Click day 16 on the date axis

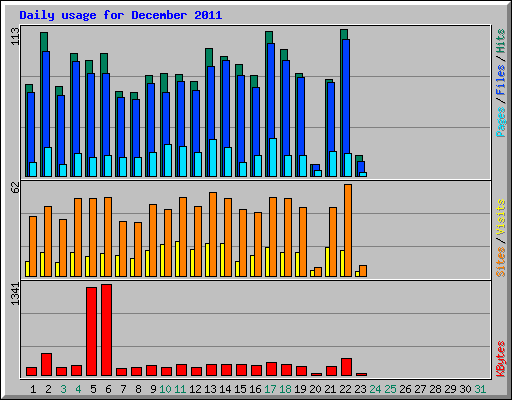pyautogui.click(x=255, y=389)
